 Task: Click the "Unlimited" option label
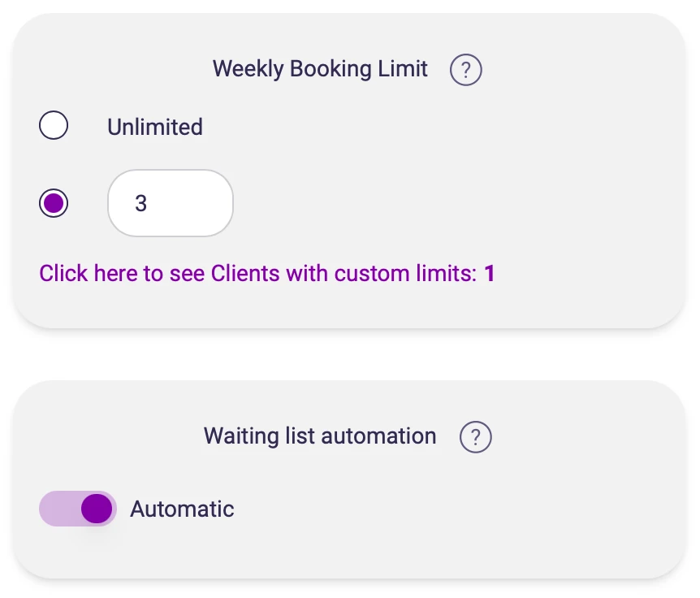click(x=155, y=127)
